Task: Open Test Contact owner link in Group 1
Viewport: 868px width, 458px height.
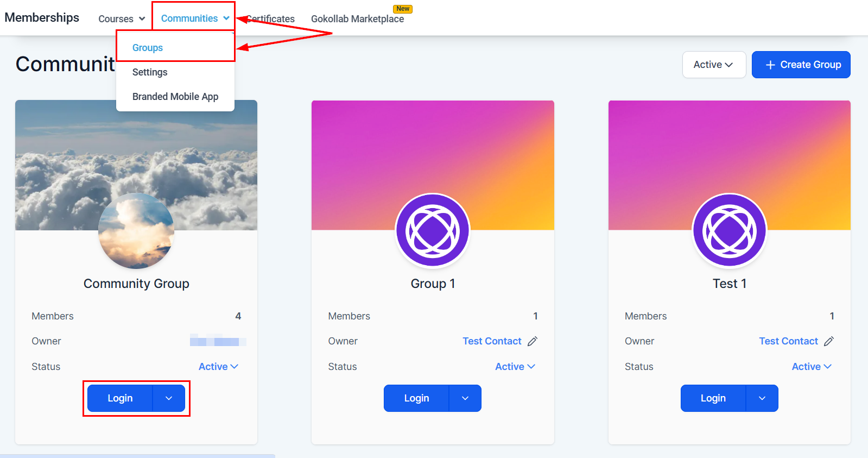Action: 492,341
